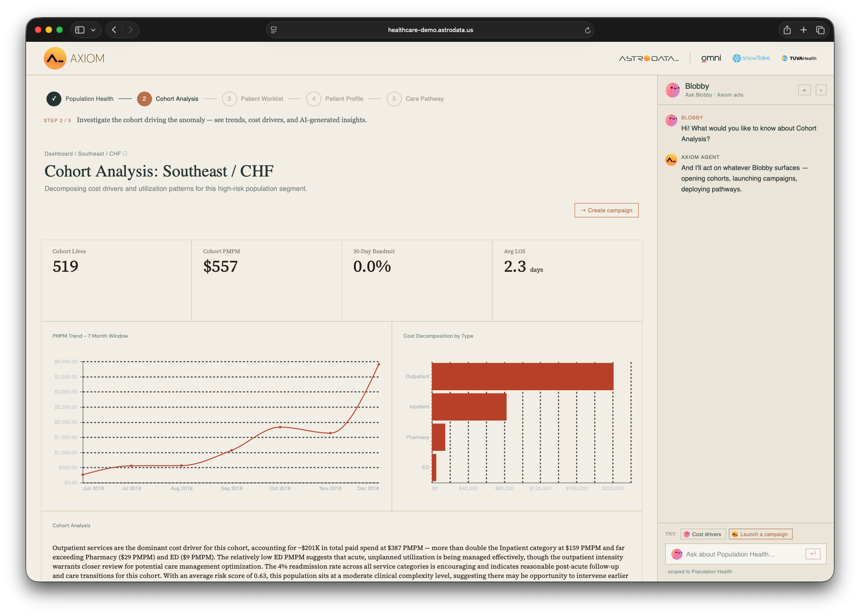The height and width of the screenshot is (616, 860).
Task: Click the step 3 numbered circle
Action: click(229, 99)
